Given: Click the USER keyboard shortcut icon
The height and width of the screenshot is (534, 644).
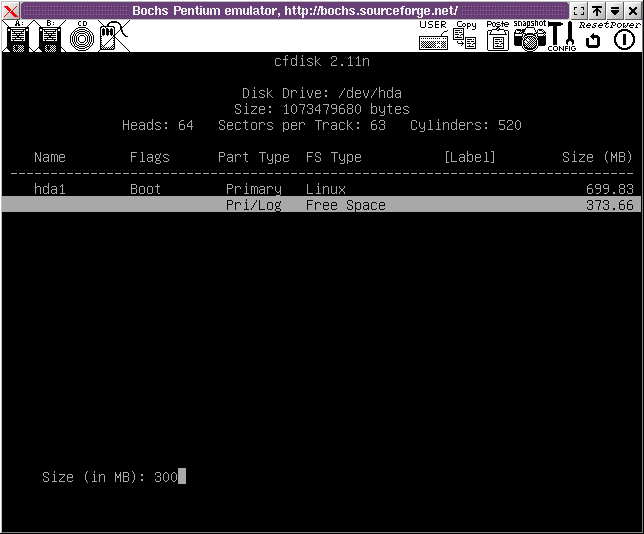Looking at the screenshot, I should point(433,37).
